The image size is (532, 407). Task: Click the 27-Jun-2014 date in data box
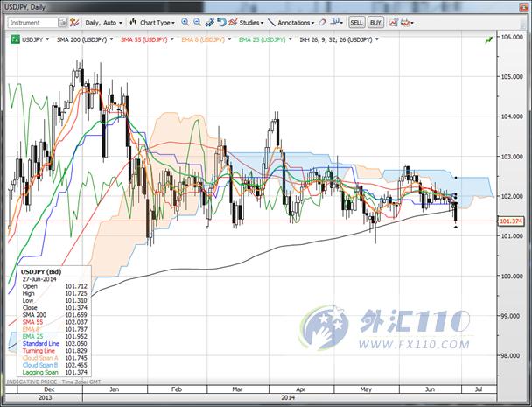click(39, 279)
